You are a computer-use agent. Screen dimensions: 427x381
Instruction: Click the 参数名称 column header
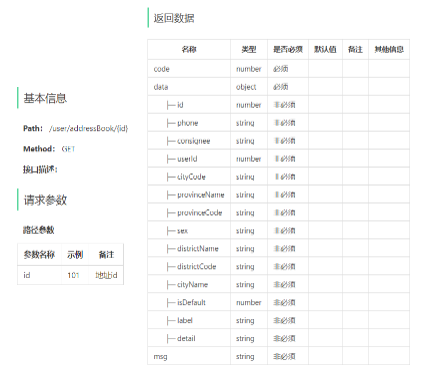click(39, 255)
